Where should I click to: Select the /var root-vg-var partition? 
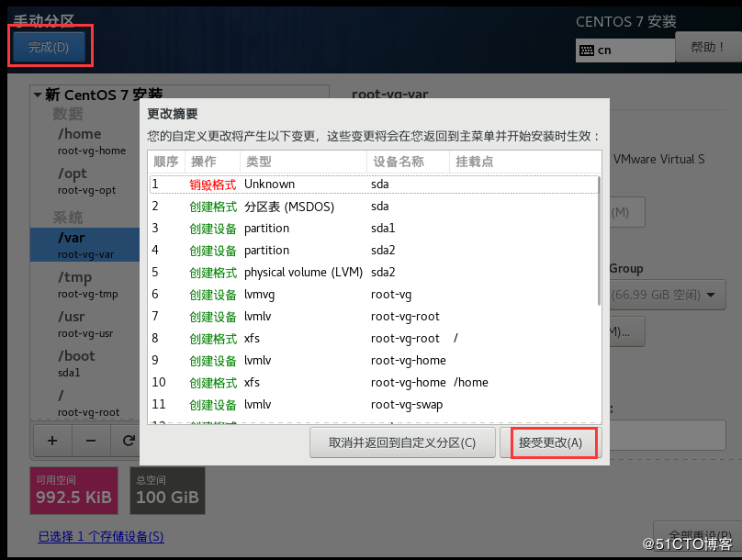pos(85,245)
